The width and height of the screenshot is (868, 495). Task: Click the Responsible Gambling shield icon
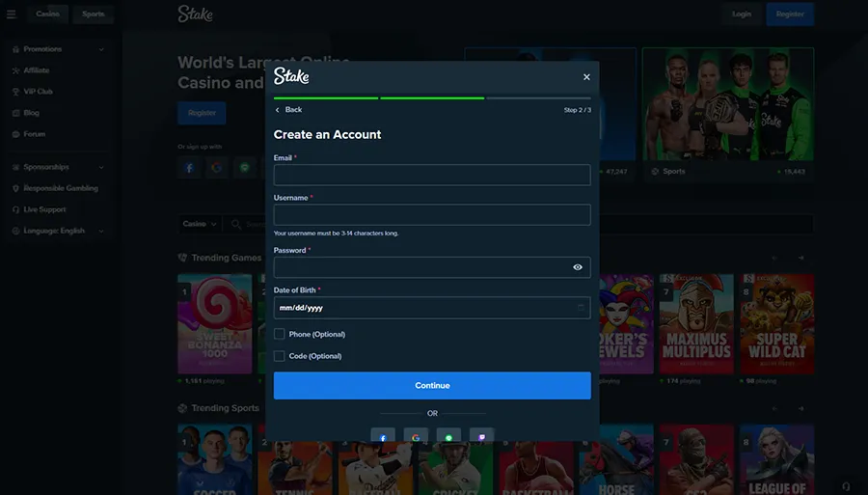[15, 188]
